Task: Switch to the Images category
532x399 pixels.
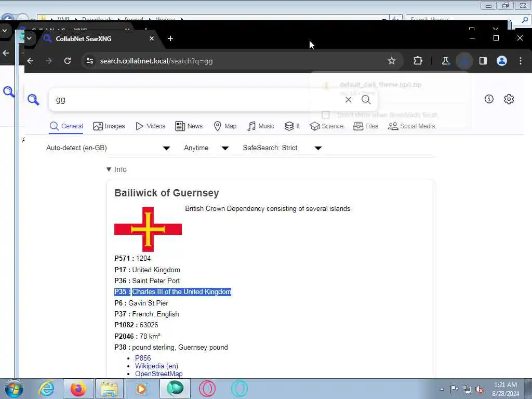Action: click(x=109, y=126)
